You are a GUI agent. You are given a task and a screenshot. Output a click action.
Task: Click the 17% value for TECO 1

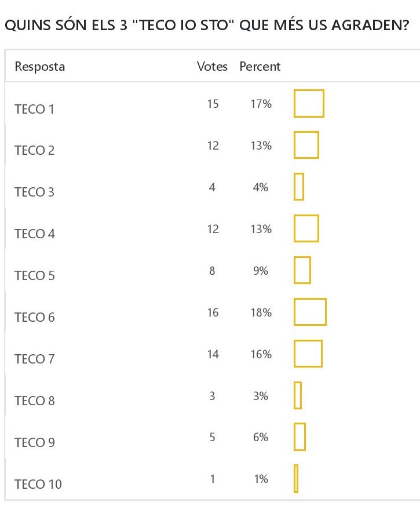tap(261, 104)
